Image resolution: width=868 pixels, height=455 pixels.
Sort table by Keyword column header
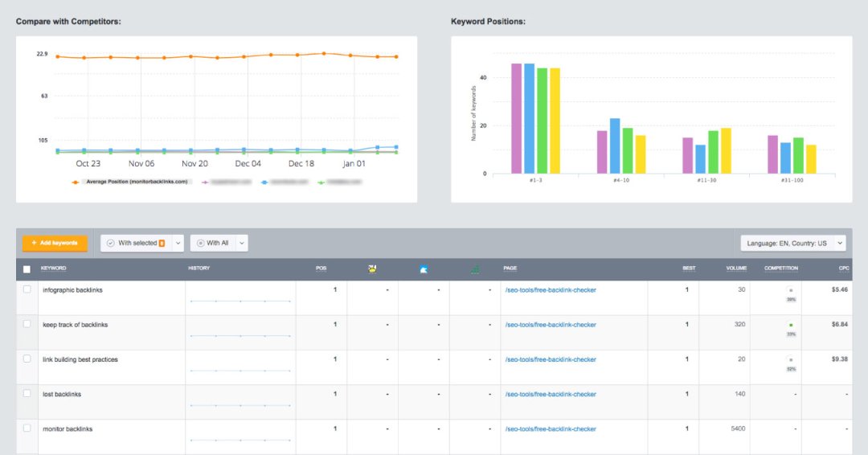pos(54,268)
